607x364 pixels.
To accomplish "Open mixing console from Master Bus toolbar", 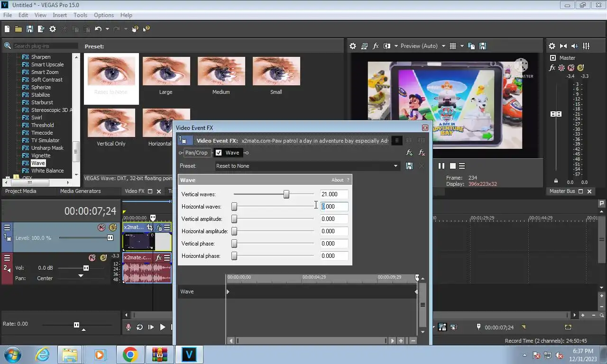I will click(586, 46).
